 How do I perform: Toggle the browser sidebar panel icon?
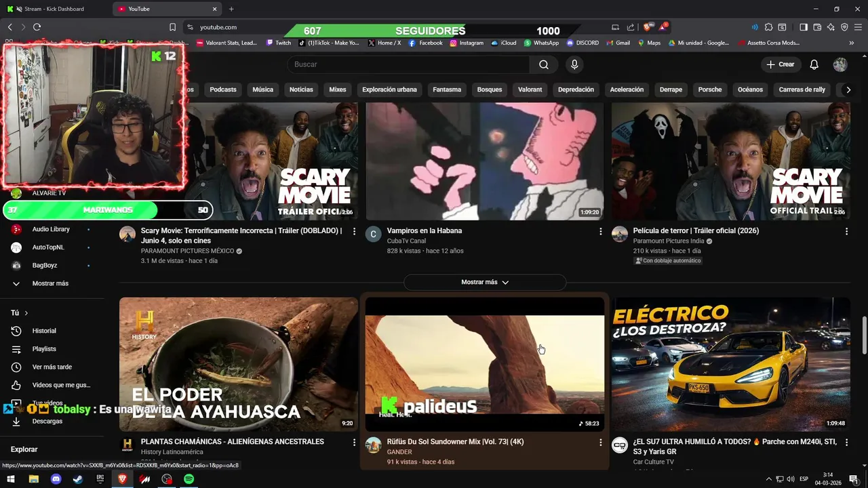tap(804, 27)
